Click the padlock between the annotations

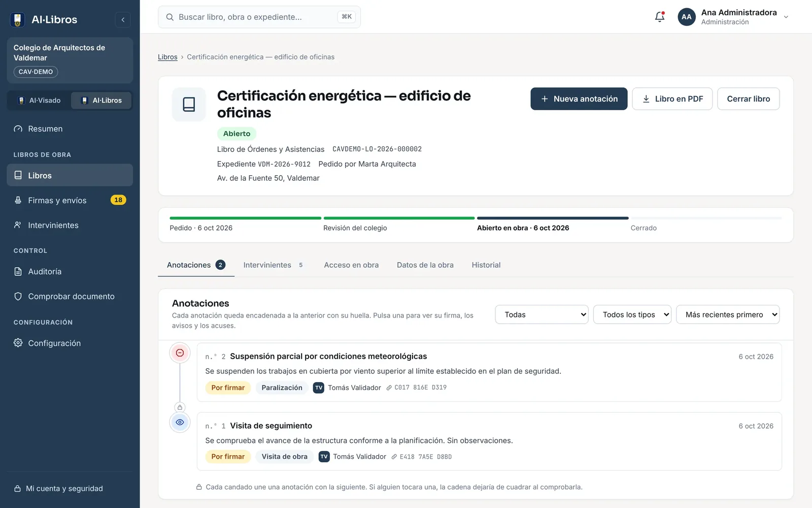pyautogui.click(x=180, y=407)
